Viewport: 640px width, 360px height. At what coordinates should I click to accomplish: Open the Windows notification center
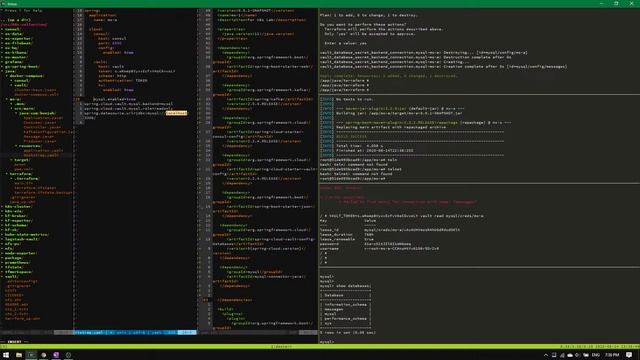(x=629, y=355)
